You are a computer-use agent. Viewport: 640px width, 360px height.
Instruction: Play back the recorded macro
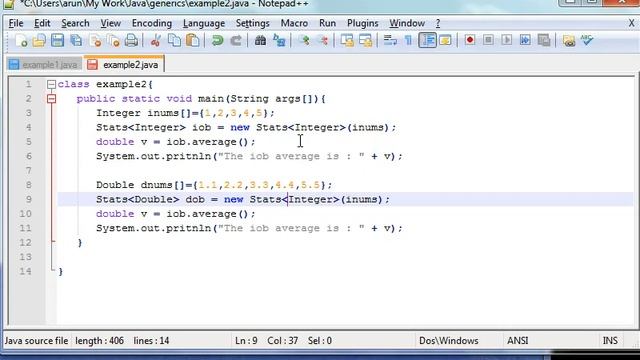pyautogui.click(x=507, y=40)
